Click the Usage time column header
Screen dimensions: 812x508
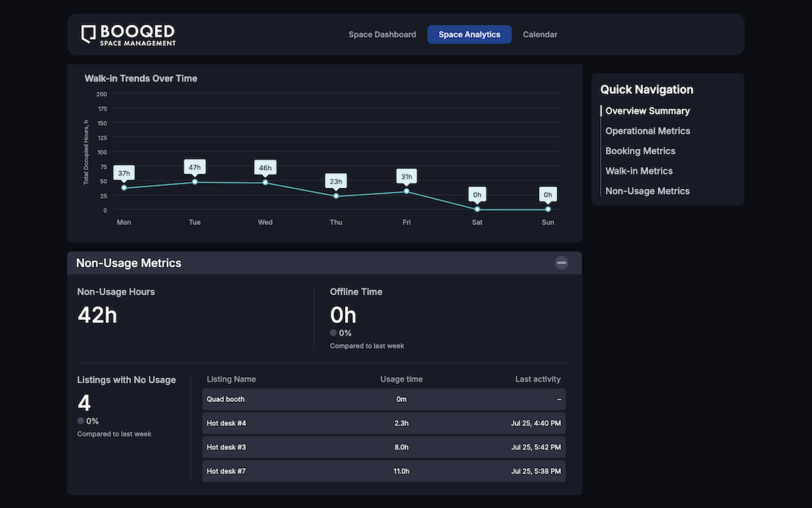click(401, 379)
